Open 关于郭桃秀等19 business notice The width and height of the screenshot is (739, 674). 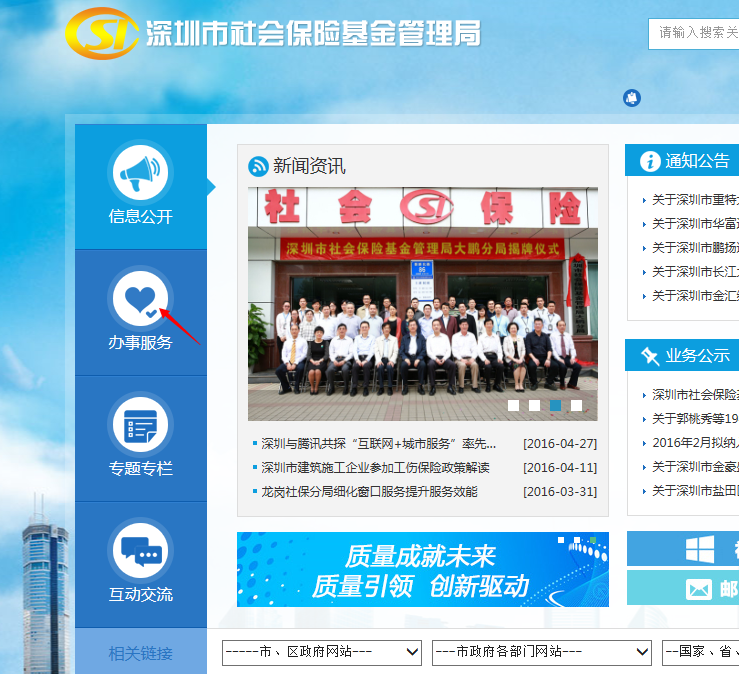(695, 419)
